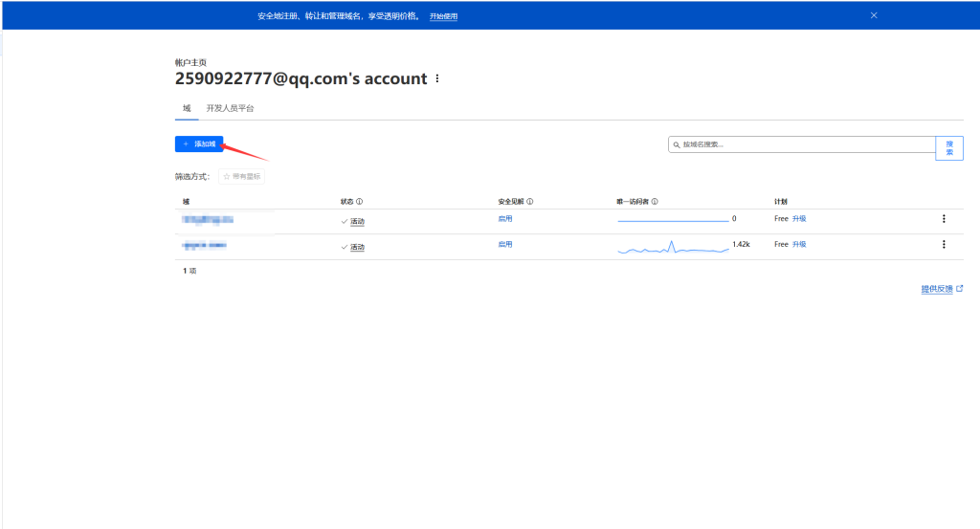Viewport: 980px width, 529px height.
Task: Click the info icon next to 唯一访问者 header
Action: tap(655, 202)
